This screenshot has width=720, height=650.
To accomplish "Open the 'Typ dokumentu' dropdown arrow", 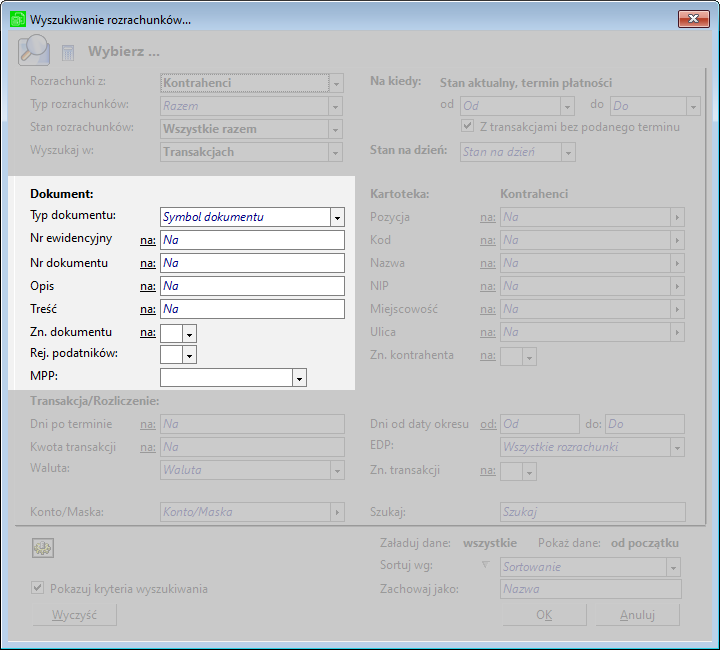I will click(x=337, y=218).
